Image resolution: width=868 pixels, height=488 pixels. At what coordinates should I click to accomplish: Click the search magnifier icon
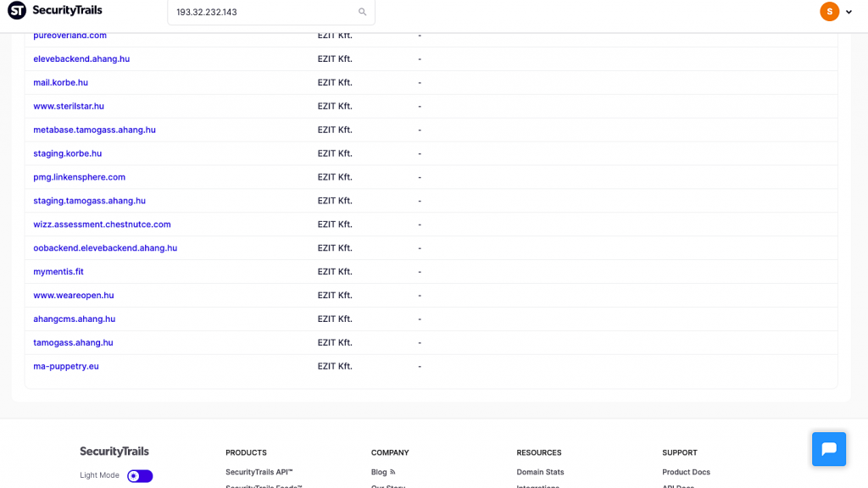pyautogui.click(x=362, y=12)
